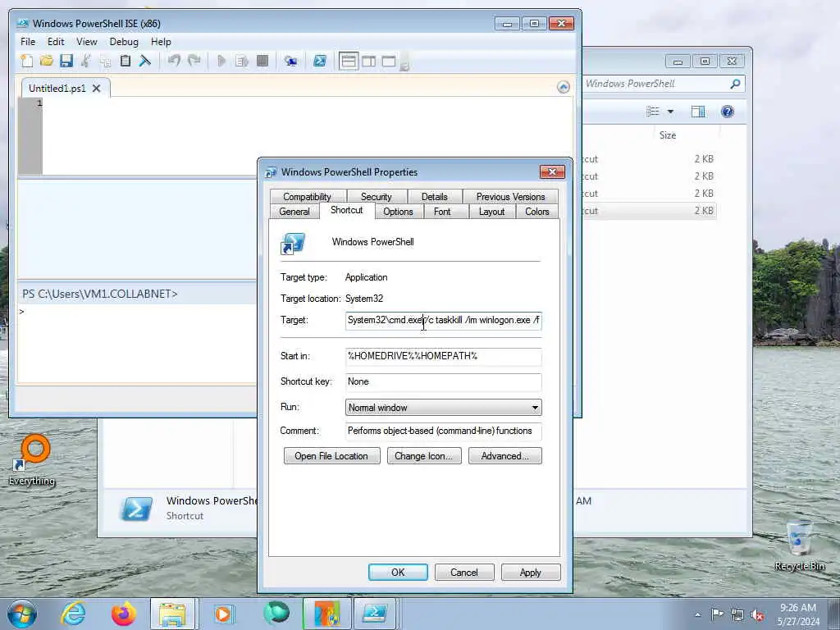Image resolution: width=840 pixels, height=630 pixels.
Task: Click Apply in the Properties dialog
Action: point(531,572)
